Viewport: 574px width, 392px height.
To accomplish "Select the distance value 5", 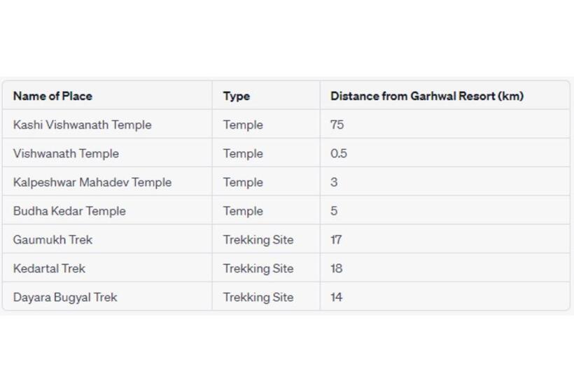I will point(334,211).
